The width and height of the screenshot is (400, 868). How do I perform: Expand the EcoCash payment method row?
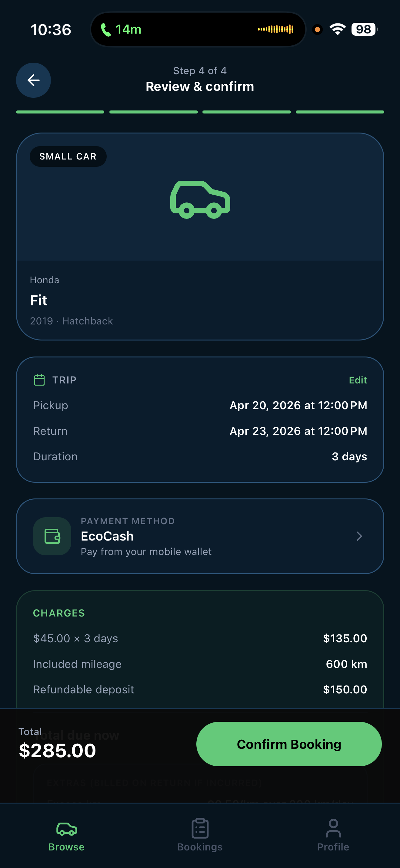[200, 536]
